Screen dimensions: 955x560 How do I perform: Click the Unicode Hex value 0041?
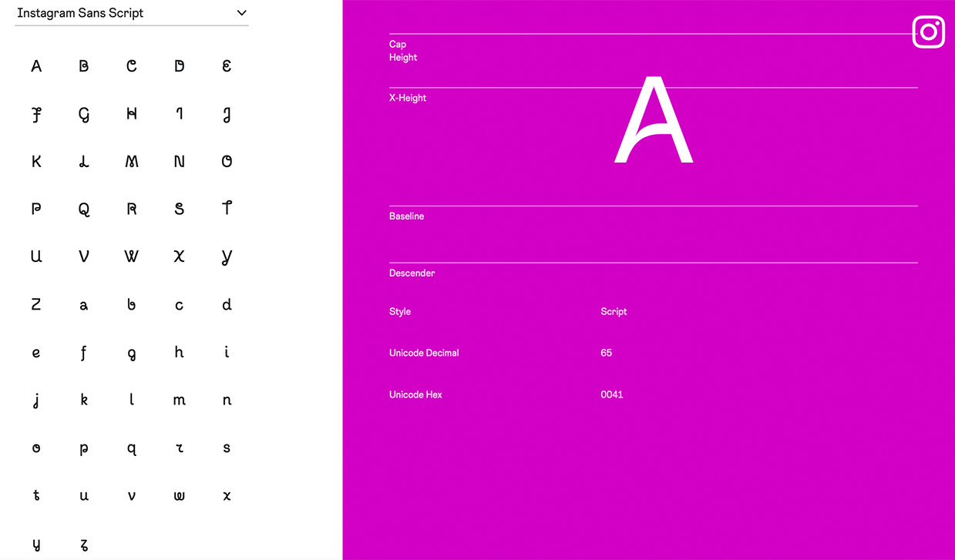click(x=612, y=394)
